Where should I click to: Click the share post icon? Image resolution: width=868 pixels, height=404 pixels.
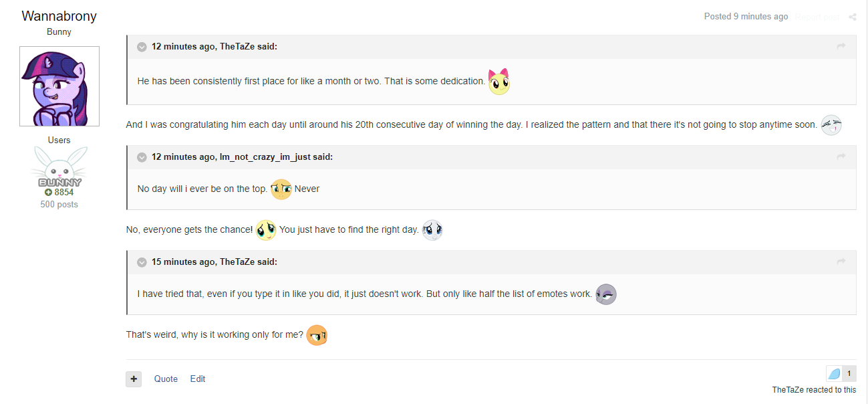click(x=852, y=17)
